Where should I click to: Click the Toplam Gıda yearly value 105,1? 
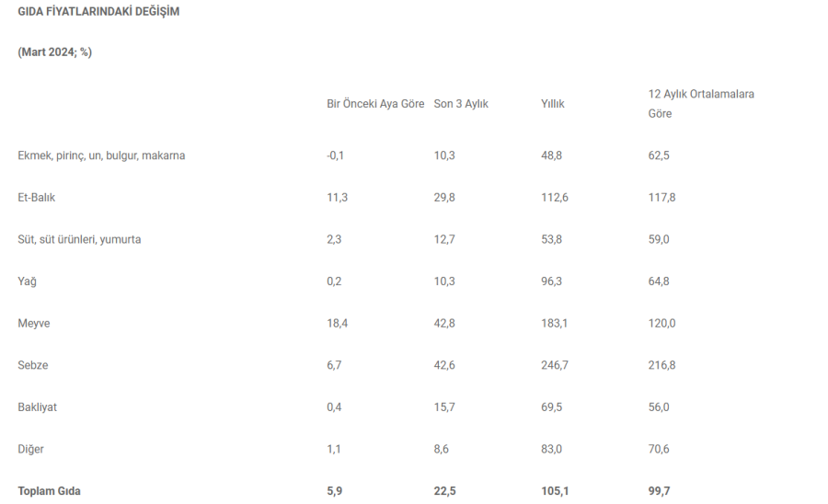point(555,491)
